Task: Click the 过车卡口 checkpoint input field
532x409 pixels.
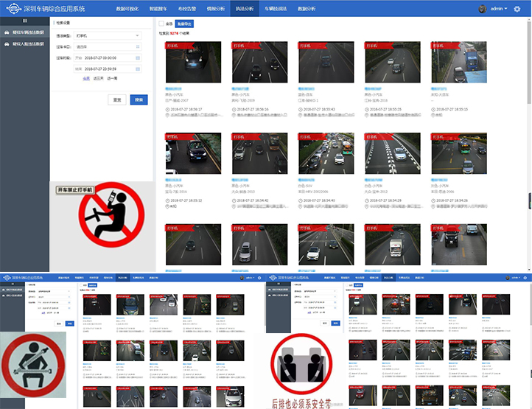Action: click(x=108, y=47)
